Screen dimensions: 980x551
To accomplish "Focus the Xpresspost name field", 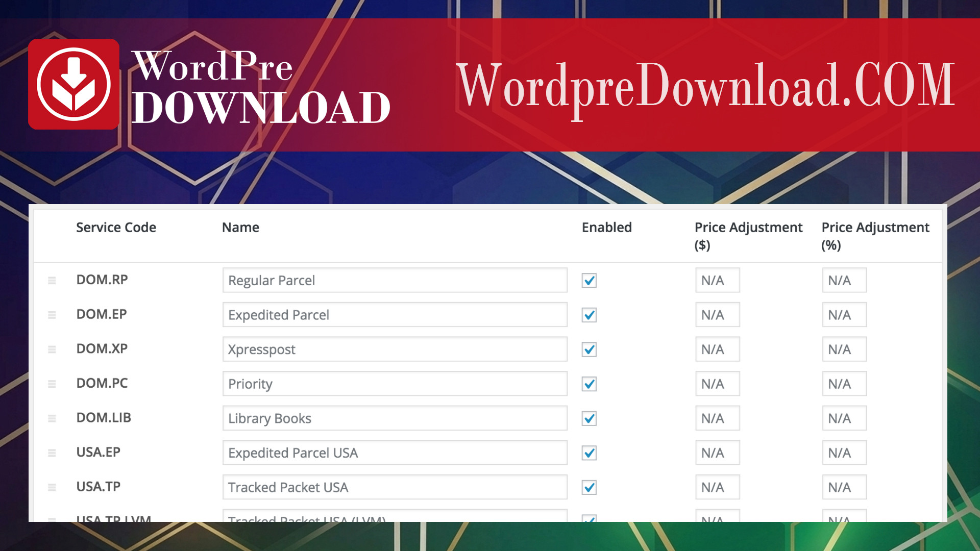I will pos(395,349).
